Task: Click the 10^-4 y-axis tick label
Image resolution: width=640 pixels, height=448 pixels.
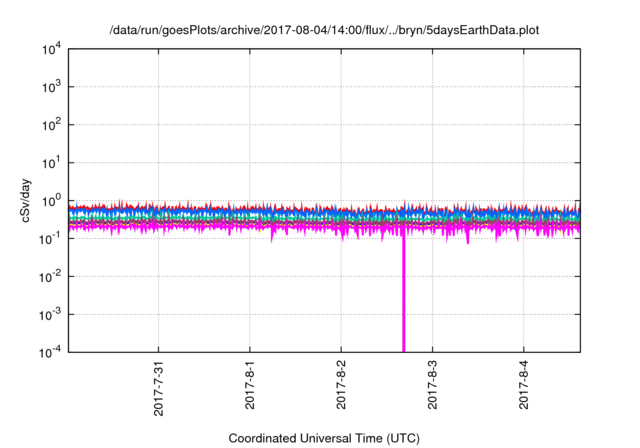Action: click(51, 353)
